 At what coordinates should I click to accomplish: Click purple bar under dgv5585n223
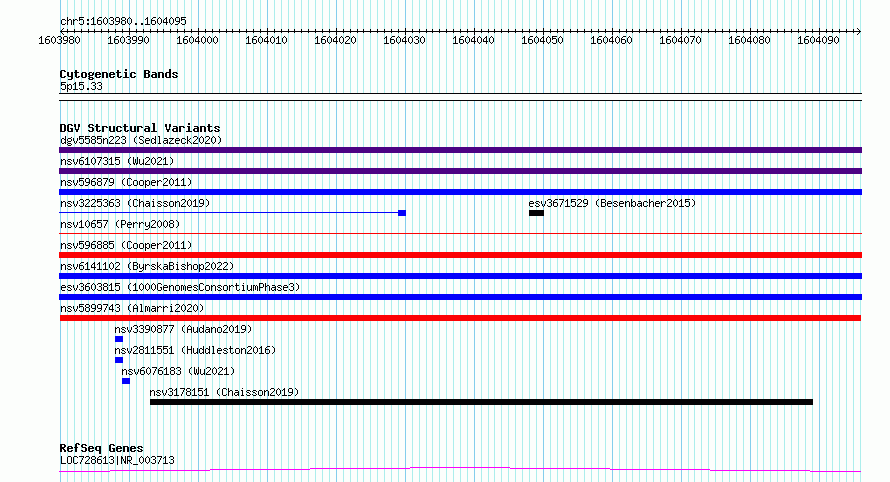[460, 150]
